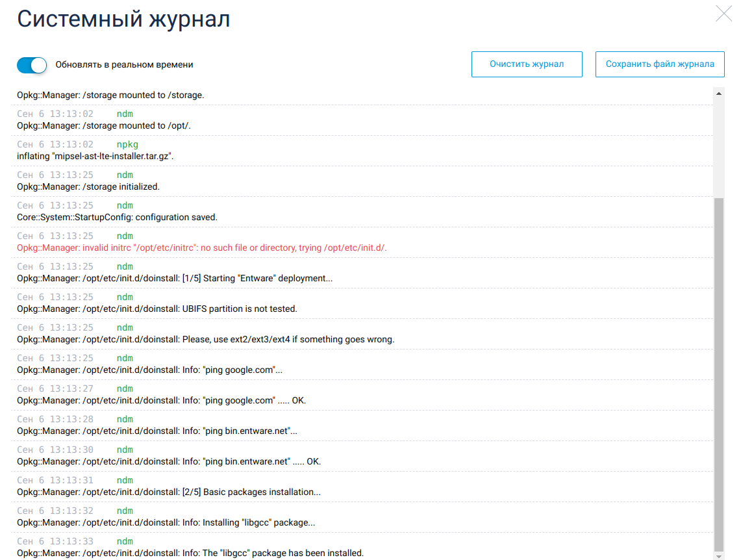Select 'ping bin.entware.net ..... OK.' line
The width and height of the screenshot is (741, 560).
coord(170,462)
